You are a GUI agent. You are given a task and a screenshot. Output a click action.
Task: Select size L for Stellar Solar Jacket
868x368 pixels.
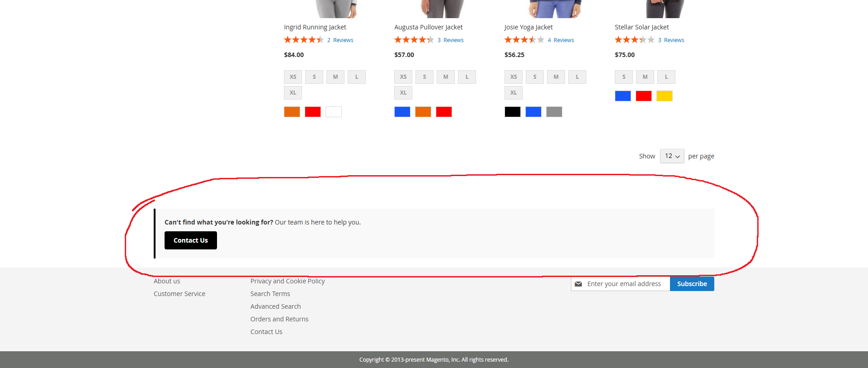pos(666,77)
